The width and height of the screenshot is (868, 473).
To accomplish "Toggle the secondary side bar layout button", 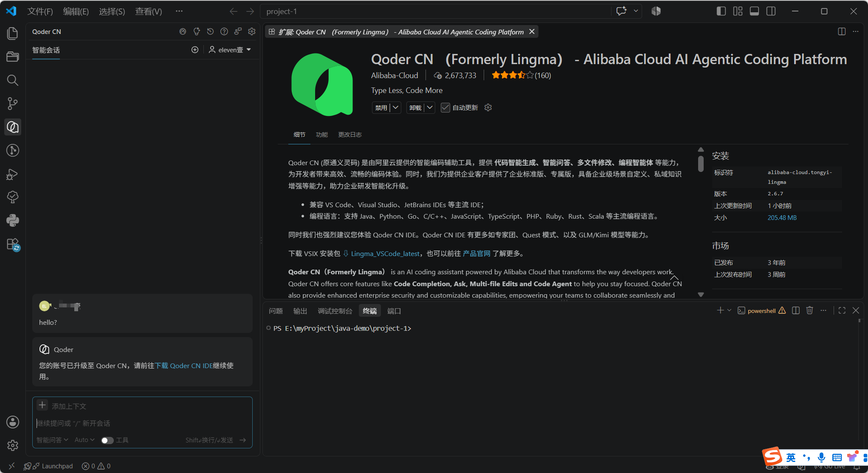I will point(771,11).
